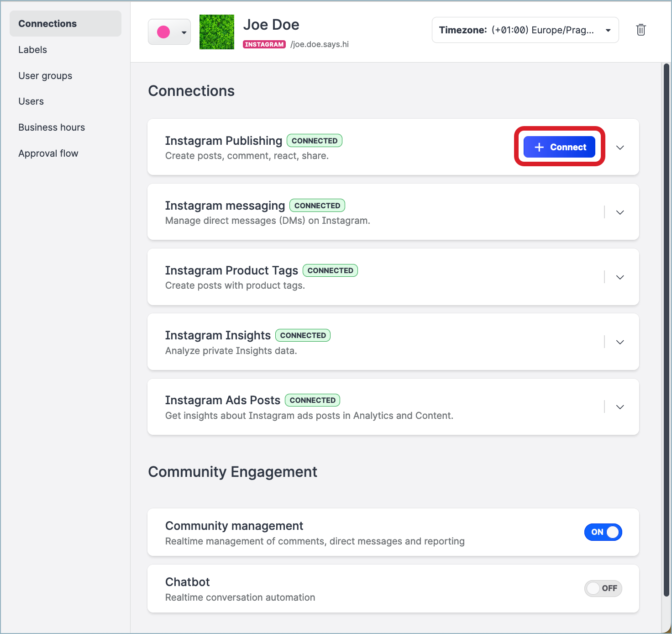Expand the Instagram Ads Posts section
672x634 pixels.
point(619,407)
